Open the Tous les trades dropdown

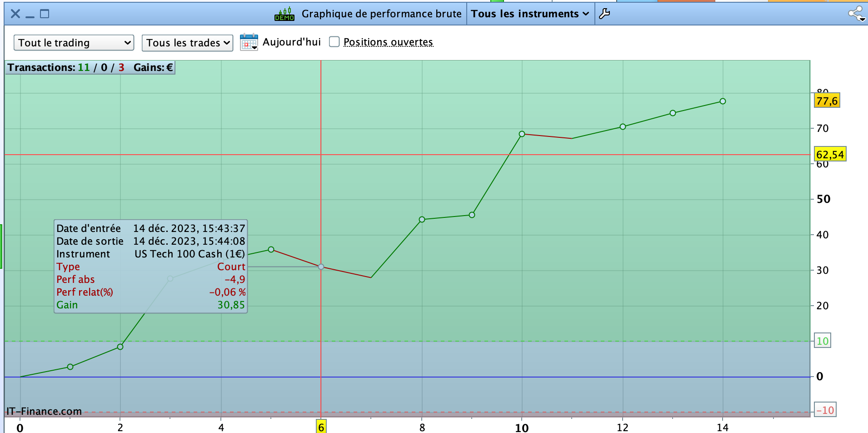(188, 43)
